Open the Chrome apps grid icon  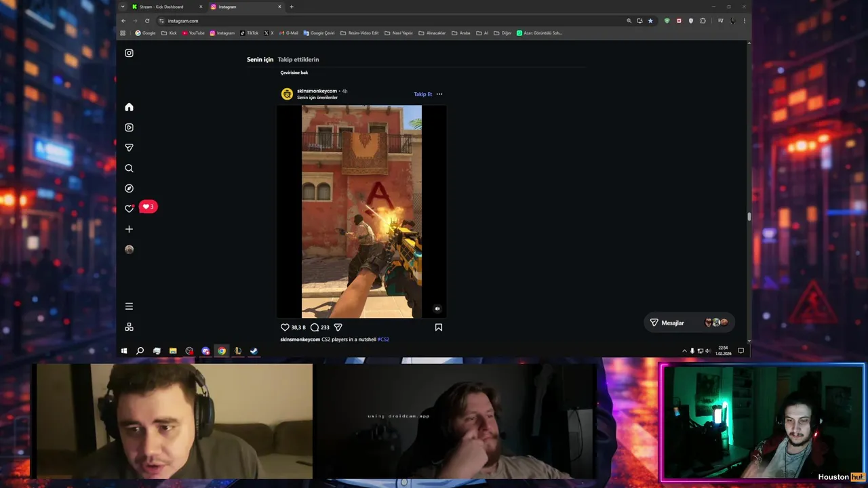point(123,33)
